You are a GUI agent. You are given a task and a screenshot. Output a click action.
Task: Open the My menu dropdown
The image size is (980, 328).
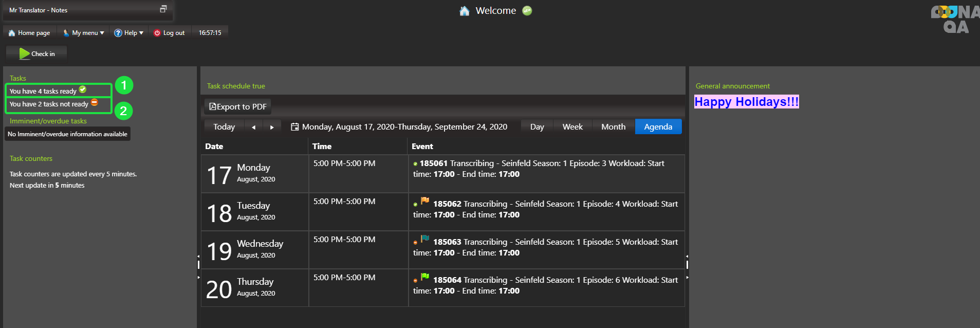84,33
